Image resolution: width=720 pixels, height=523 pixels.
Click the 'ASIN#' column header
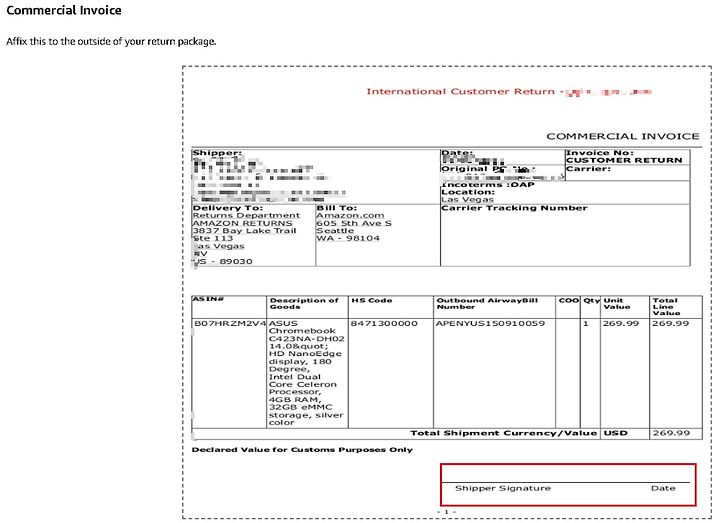click(x=208, y=299)
